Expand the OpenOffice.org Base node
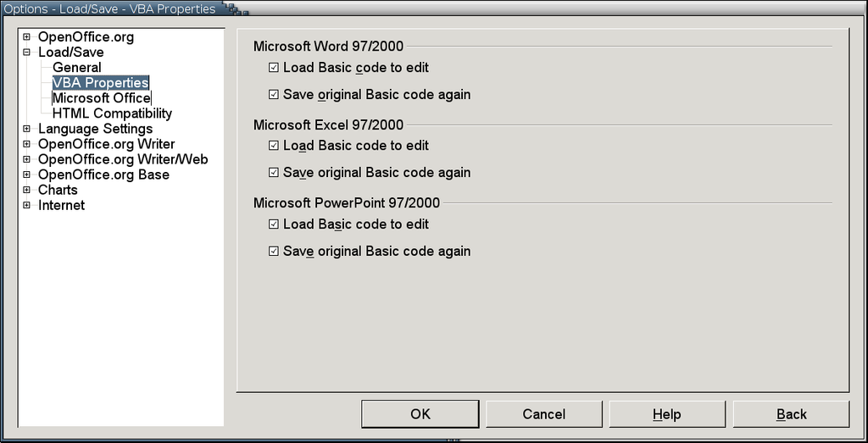Image resolution: width=868 pixels, height=443 pixels. tap(27, 174)
